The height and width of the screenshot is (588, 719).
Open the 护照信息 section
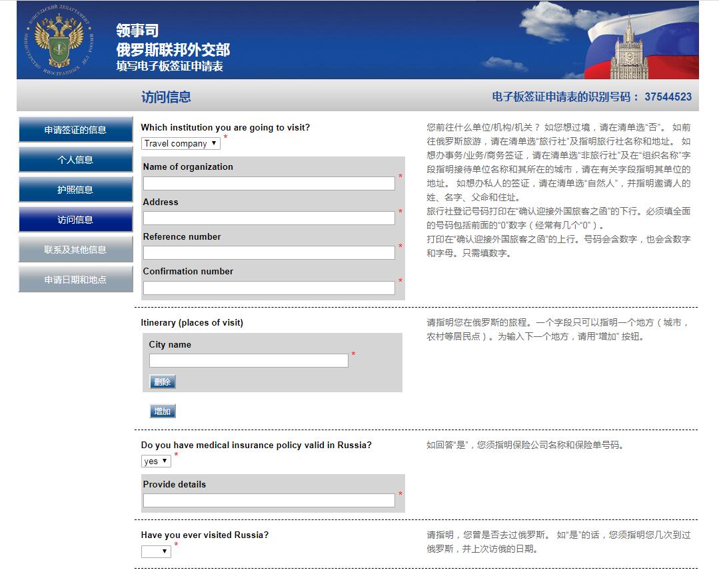coord(75,189)
